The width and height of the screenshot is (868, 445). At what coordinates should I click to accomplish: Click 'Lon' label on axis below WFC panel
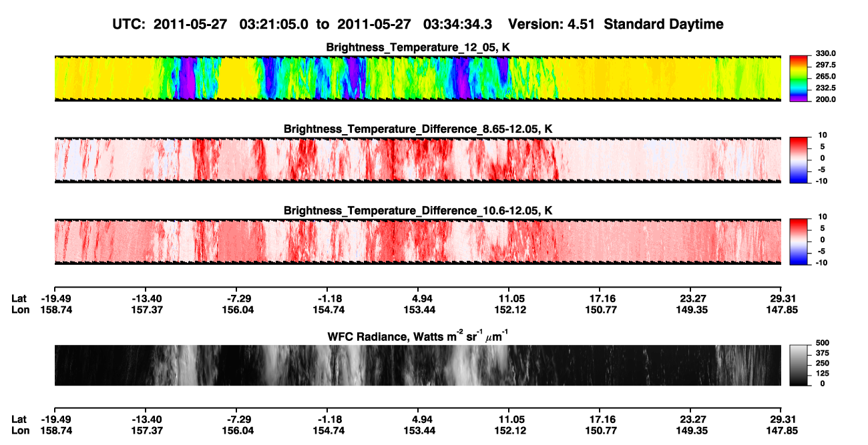point(20,430)
